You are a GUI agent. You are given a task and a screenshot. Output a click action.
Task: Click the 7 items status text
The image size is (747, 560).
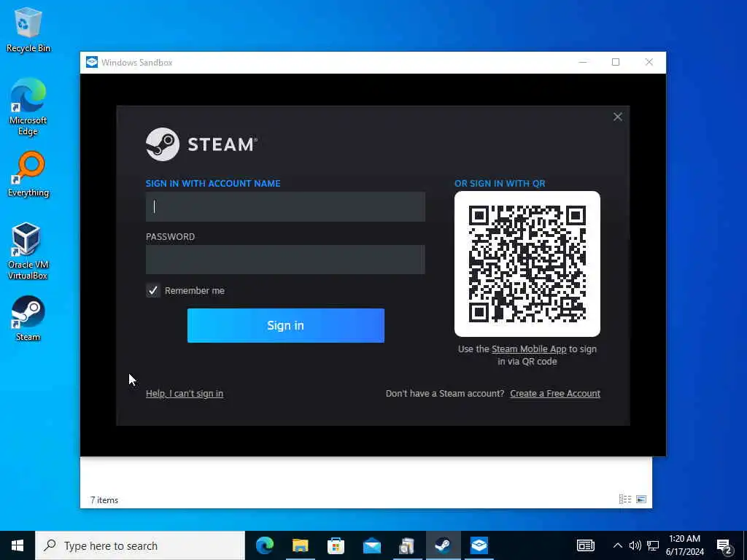click(104, 500)
